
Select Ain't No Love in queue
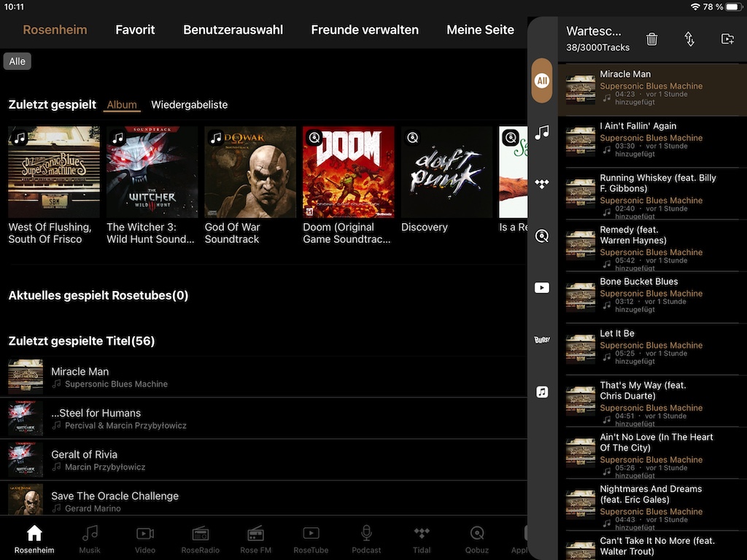click(652, 454)
